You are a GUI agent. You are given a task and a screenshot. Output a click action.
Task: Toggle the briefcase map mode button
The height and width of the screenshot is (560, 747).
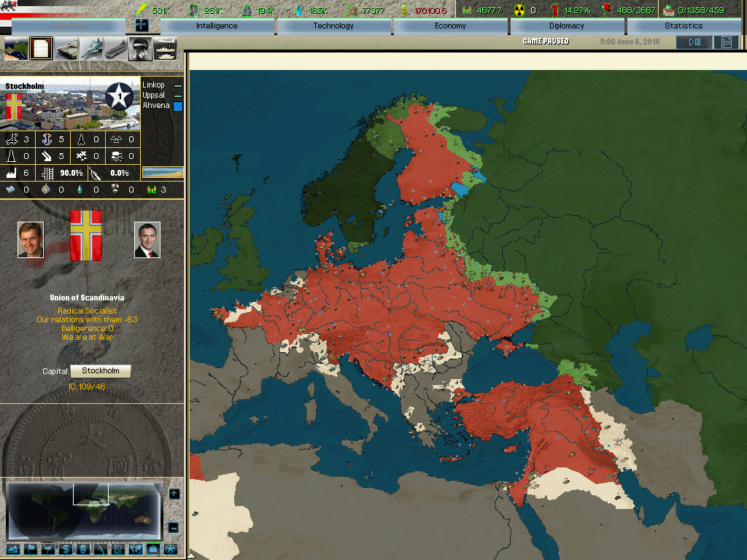[152, 548]
